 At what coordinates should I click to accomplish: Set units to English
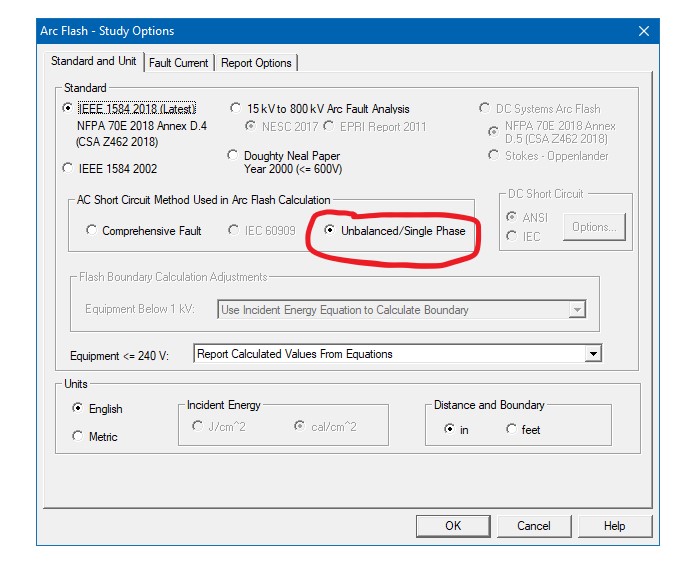coord(78,408)
